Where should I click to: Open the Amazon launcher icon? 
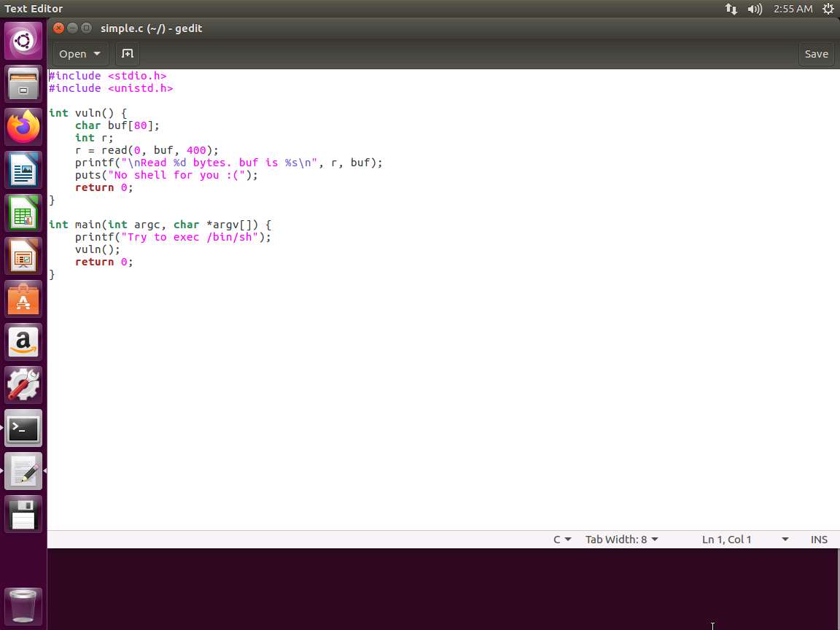(23, 342)
